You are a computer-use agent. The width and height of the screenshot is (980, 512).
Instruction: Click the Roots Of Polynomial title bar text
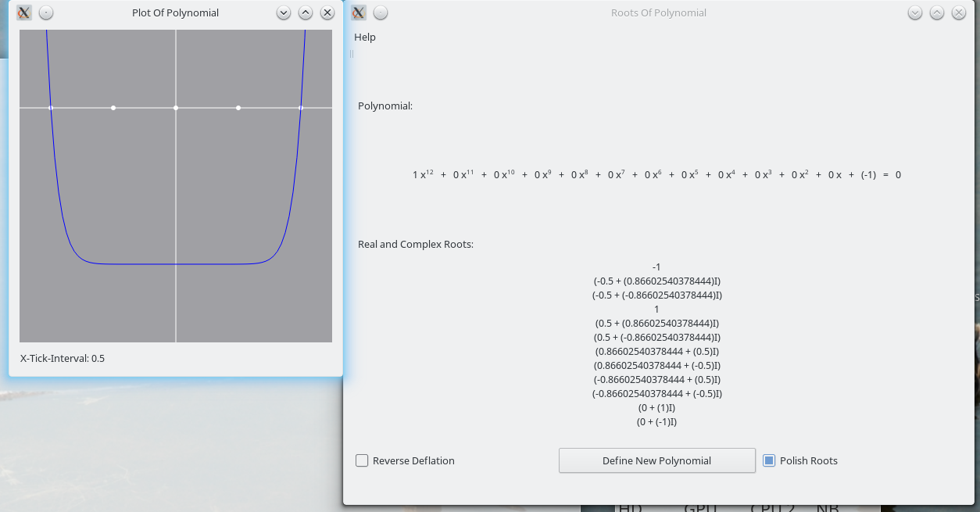(x=658, y=13)
